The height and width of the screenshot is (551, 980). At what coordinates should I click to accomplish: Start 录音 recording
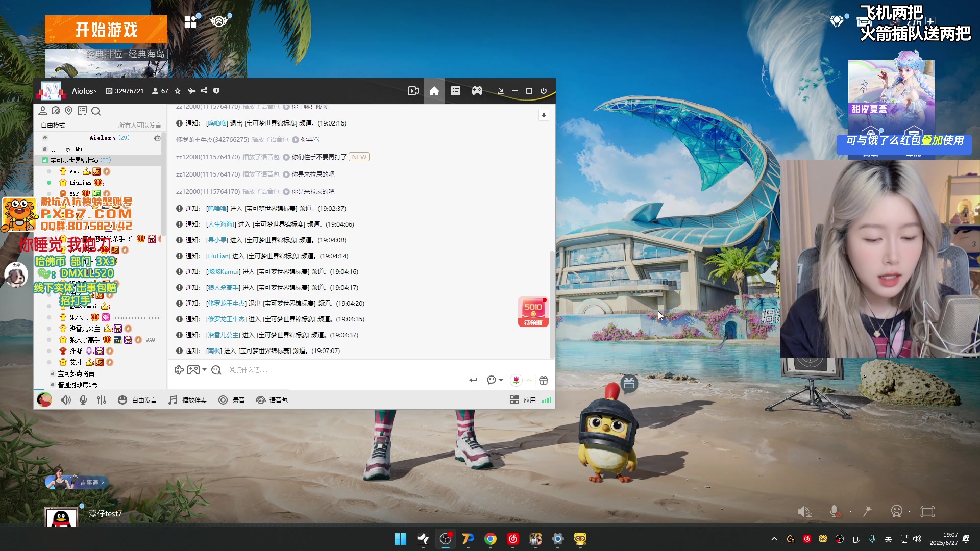[x=232, y=400]
